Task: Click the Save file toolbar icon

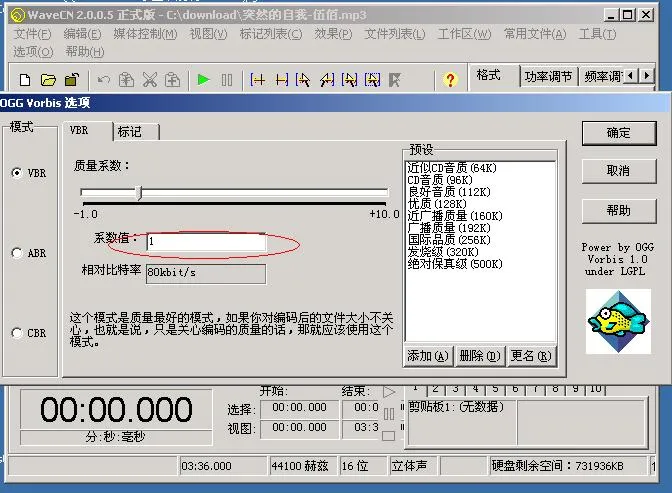Action: coord(71,80)
